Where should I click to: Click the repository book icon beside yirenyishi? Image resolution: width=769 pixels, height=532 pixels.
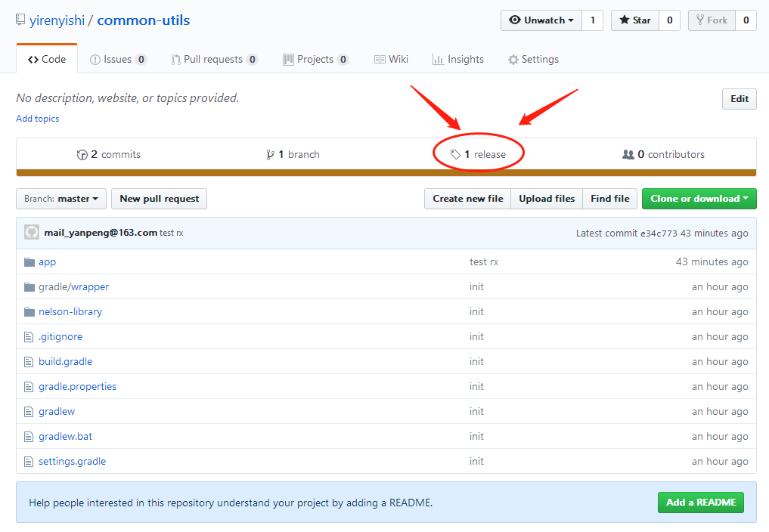click(x=20, y=20)
